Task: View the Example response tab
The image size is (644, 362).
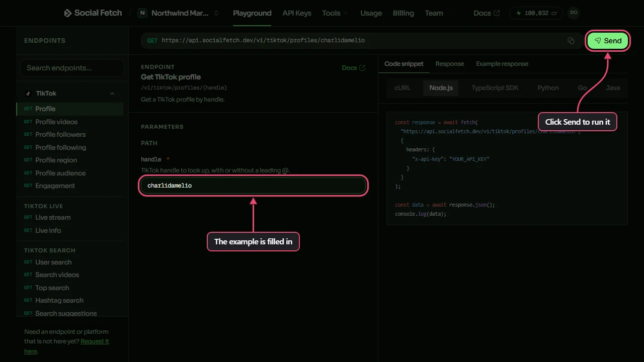Action: click(x=502, y=64)
